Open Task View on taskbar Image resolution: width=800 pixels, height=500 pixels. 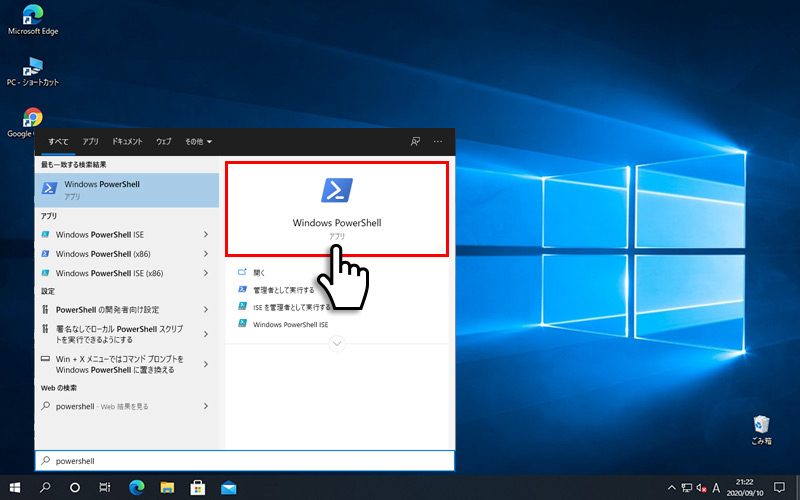point(105,487)
